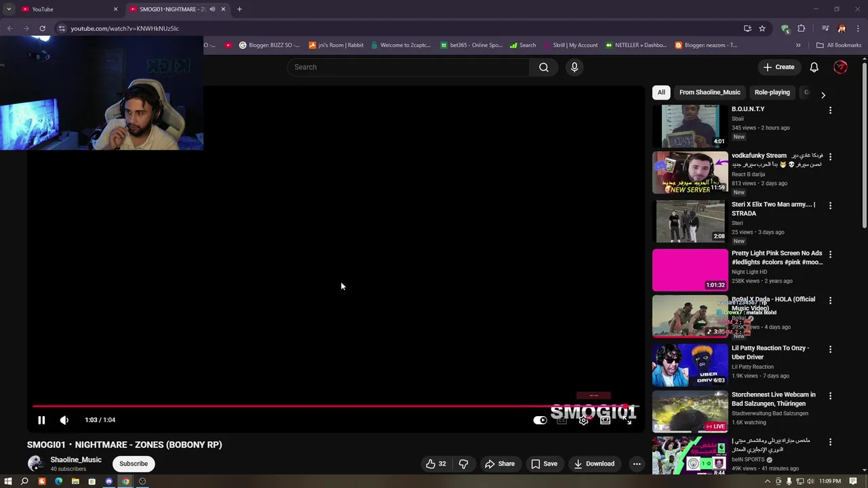Screen dimensions: 868x488
Task: Open Steri X Elix Two Man army title
Action: coord(773,209)
